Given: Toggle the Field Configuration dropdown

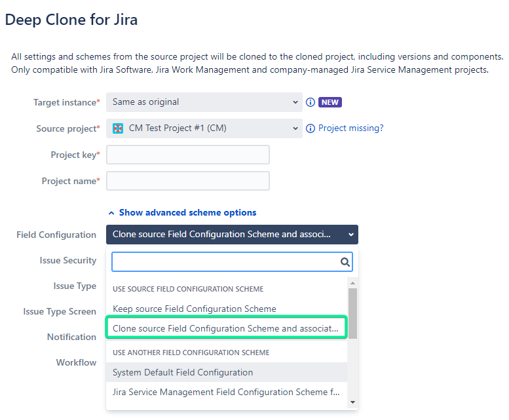Looking at the screenshot, I should 232,235.
